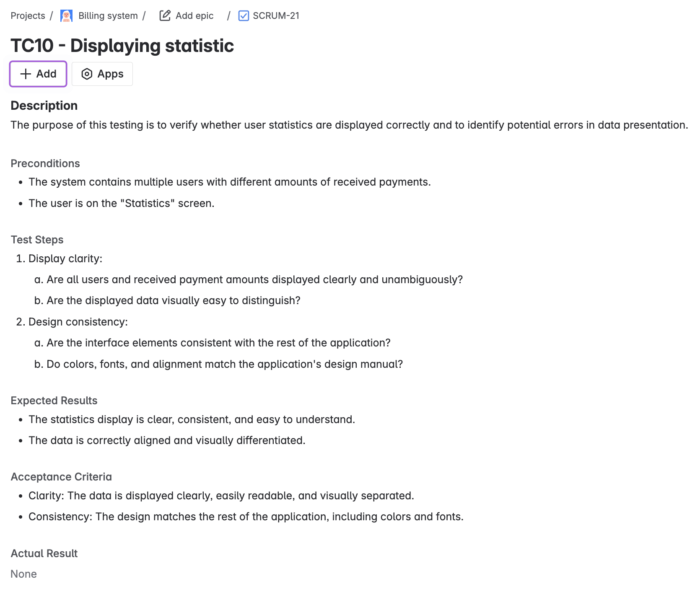Click the Billing system project avatar icon

tap(66, 15)
